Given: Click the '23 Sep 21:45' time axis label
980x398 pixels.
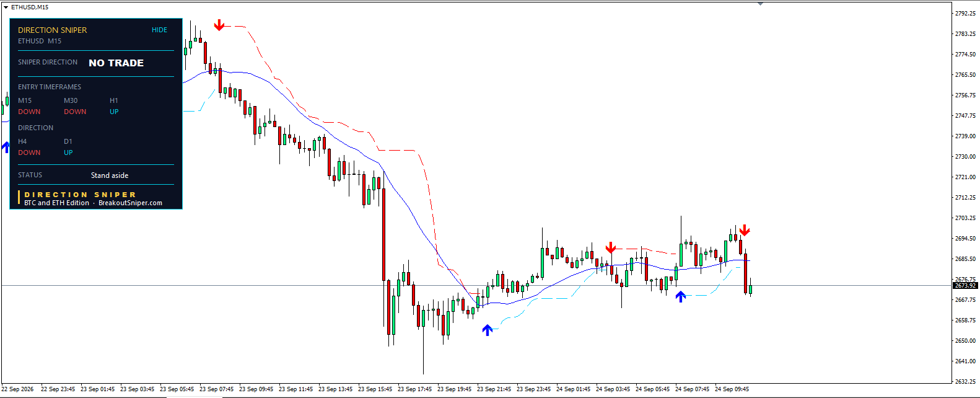Looking at the screenshot, I should tap(494, 389).
